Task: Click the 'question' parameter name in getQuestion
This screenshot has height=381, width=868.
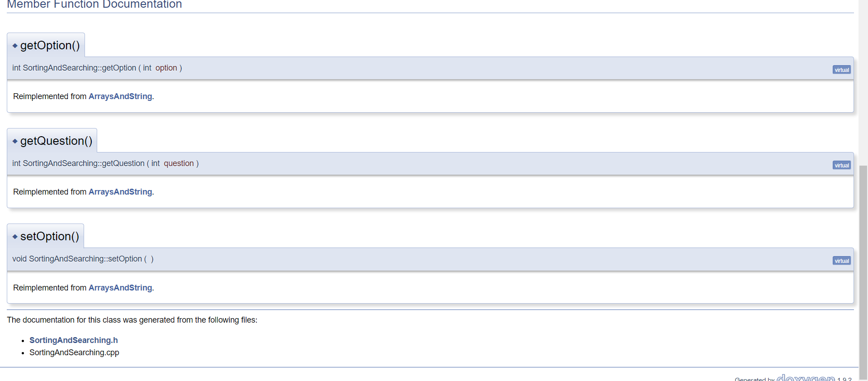Action: pyautogui.click(x=179, y=163)
